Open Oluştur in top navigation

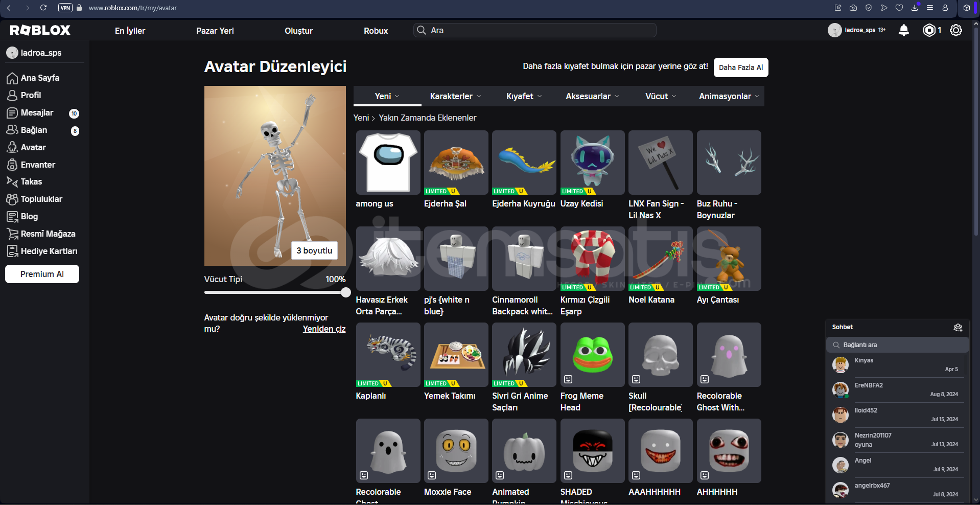coord(299,31)
